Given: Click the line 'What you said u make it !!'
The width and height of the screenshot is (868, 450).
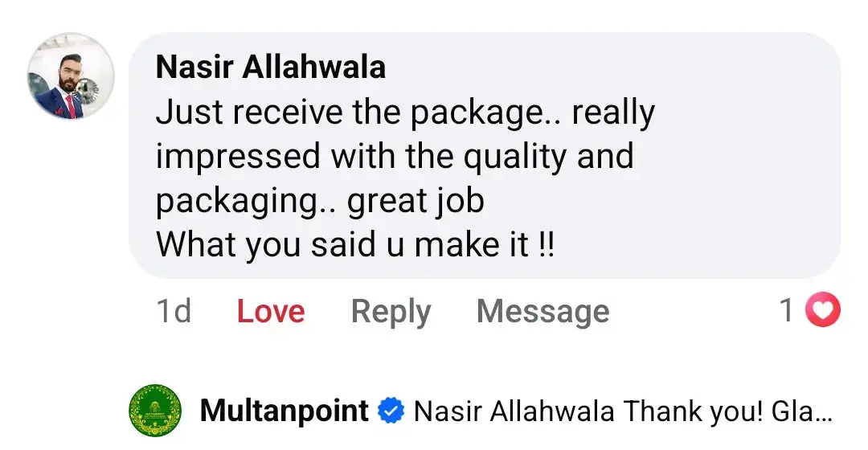Looking at the screenshot, I should 355,244.
